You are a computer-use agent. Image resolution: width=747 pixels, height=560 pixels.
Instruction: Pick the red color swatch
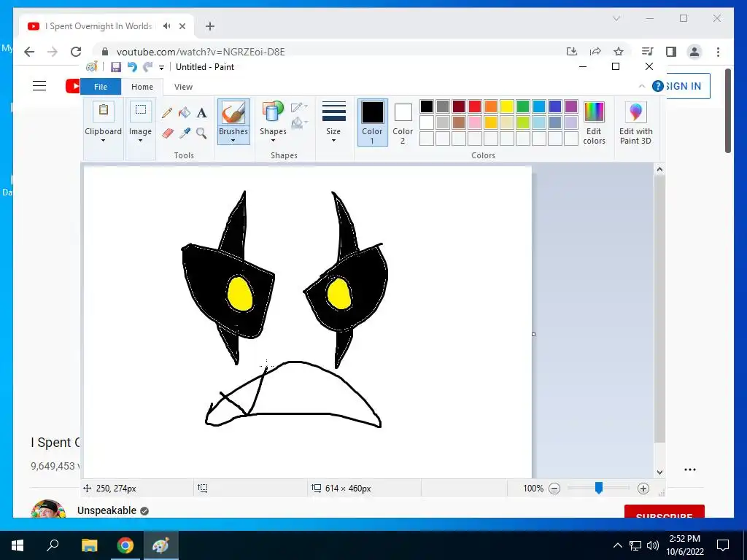pyautogui.click(x=474, y=106)
